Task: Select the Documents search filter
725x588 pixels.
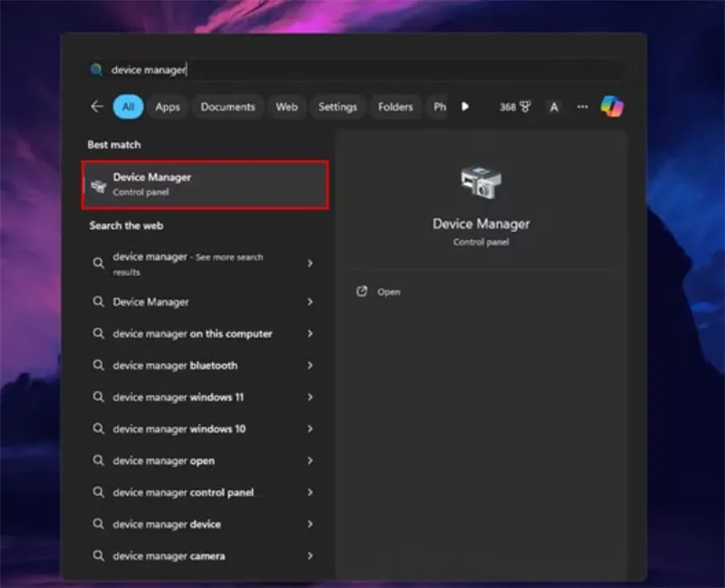Action: click(x=227, y=107)
